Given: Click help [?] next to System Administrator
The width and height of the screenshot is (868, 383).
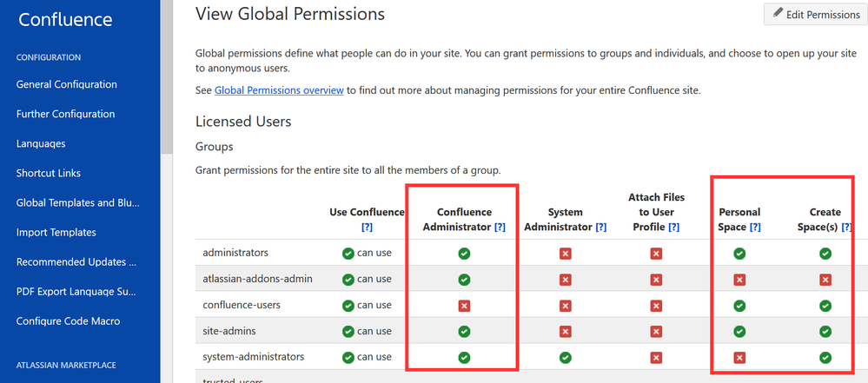Looking at the screenshot, I should pos(601,227).
